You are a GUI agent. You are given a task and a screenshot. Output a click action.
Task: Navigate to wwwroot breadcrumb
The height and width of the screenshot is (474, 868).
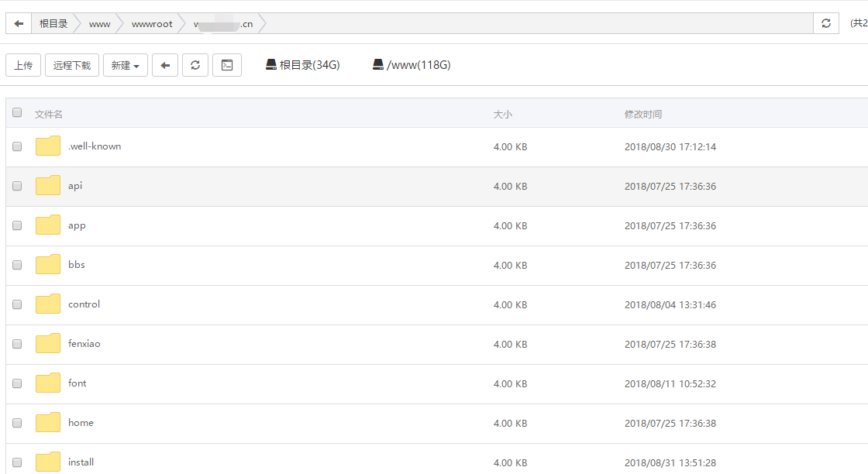[x=152, y=24]
